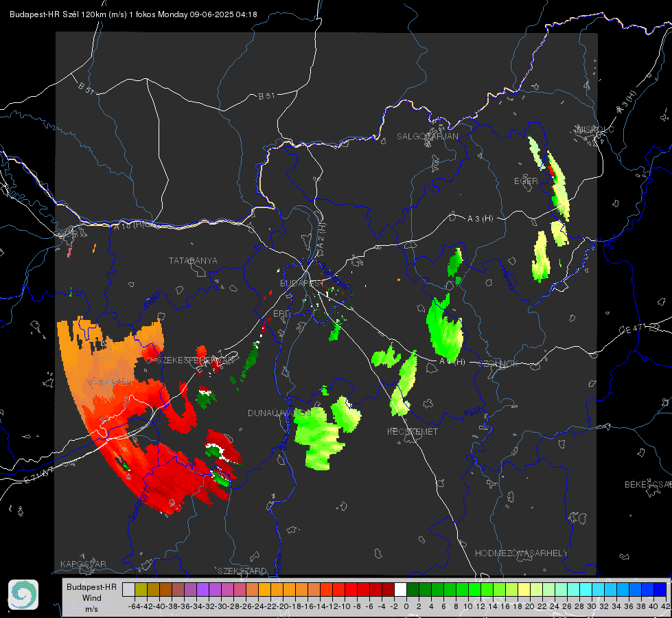The image size is (672, 618).
Task: Click the EGER city label
Action: pos(526,181)
